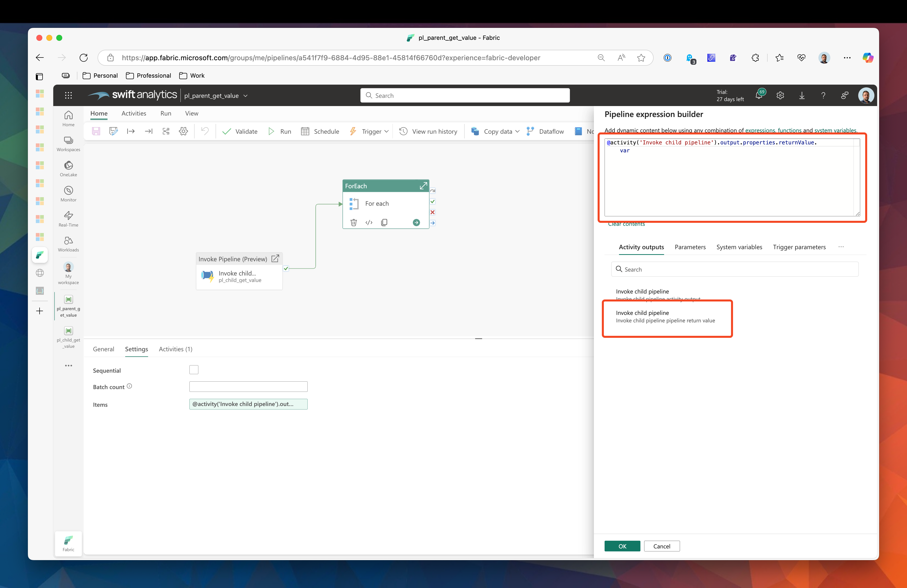
Task: Click the Validate toolbar button
Action: [x=240, y=131]
